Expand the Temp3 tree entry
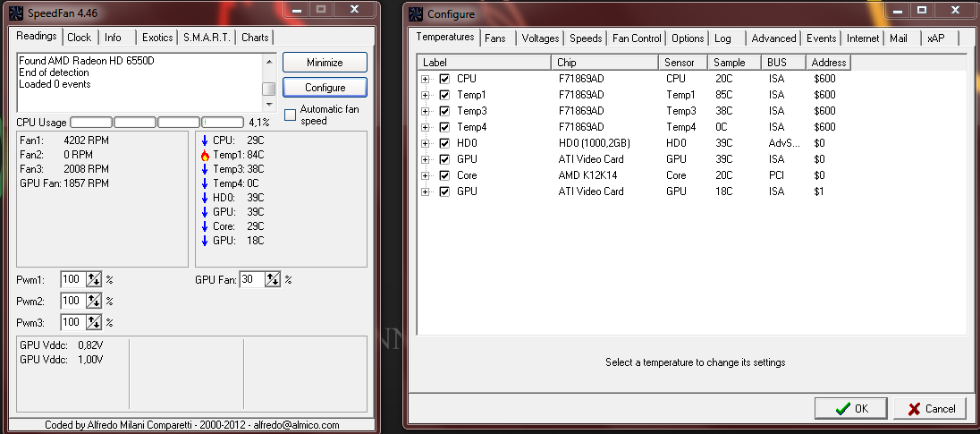 [x=426, y=111]
